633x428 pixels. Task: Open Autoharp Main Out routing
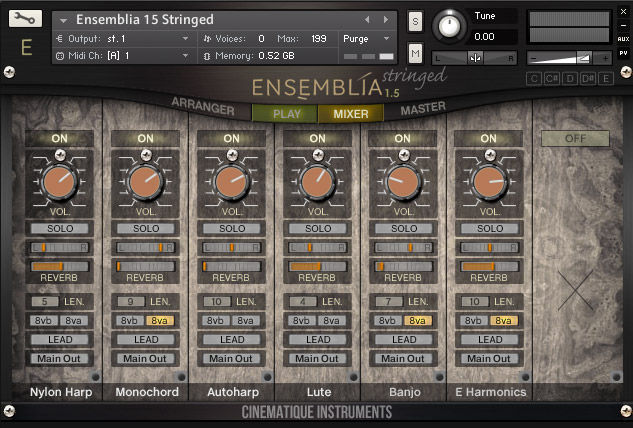point(231,359)
